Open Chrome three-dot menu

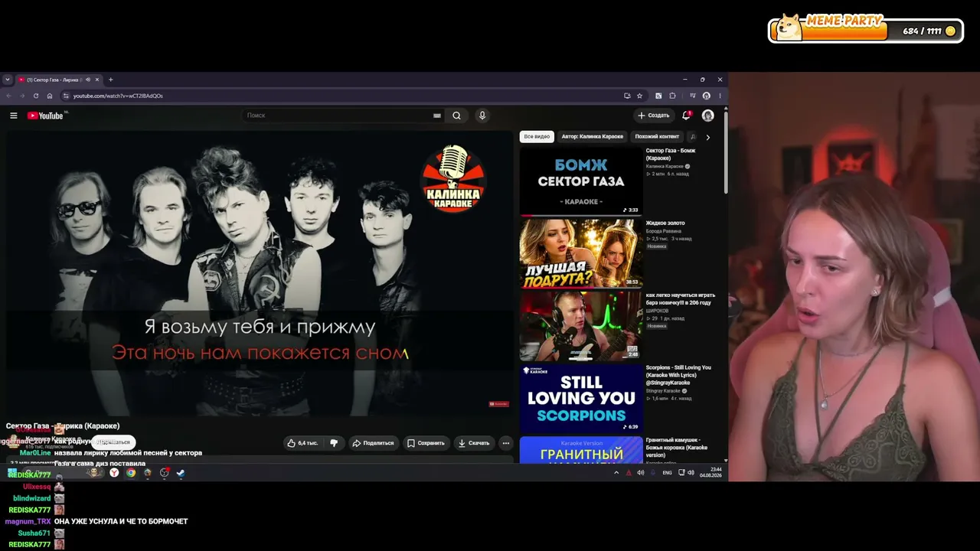click(x=720, y=96)
